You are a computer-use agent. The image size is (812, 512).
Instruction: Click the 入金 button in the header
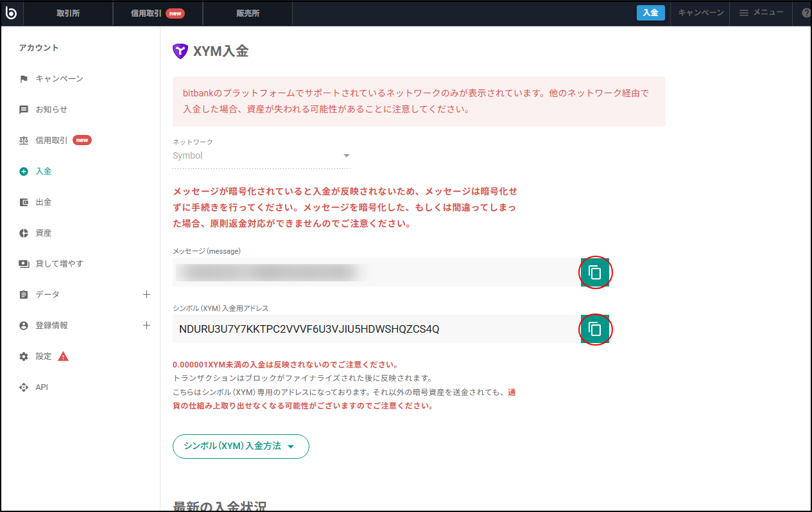coord(650,13)
